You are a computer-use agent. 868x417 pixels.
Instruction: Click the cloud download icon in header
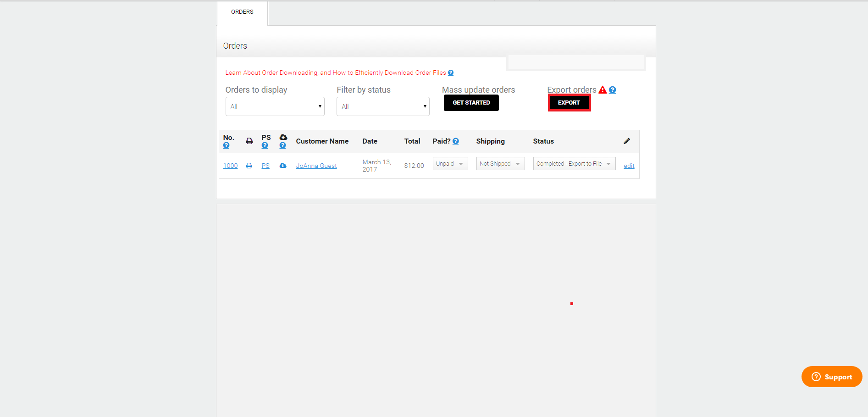coord(283,137)
